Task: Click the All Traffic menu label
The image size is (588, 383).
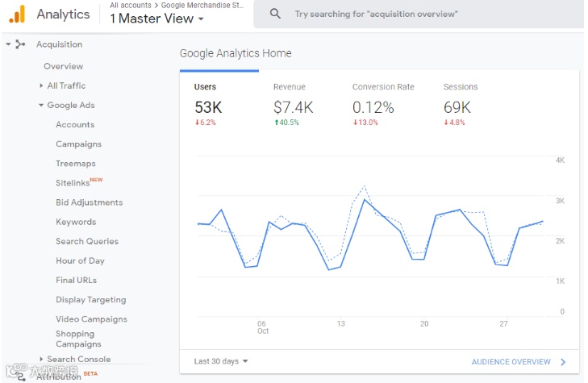Action: click(x=66, y=85)
